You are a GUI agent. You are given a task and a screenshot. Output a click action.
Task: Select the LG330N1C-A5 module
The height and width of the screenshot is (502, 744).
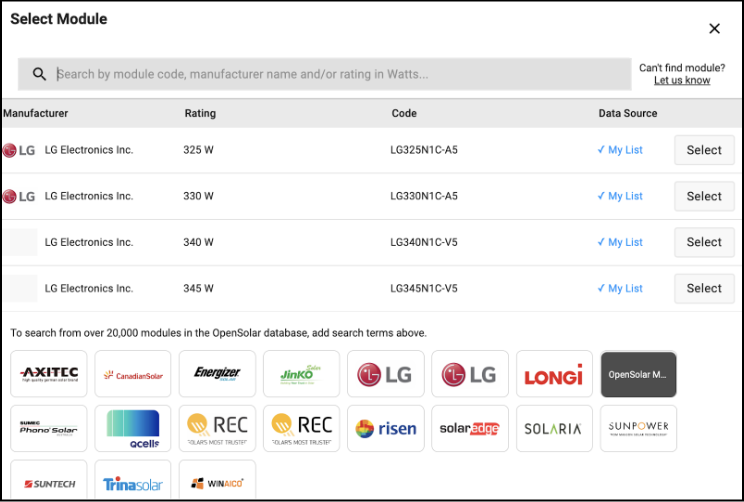[704, 196]
